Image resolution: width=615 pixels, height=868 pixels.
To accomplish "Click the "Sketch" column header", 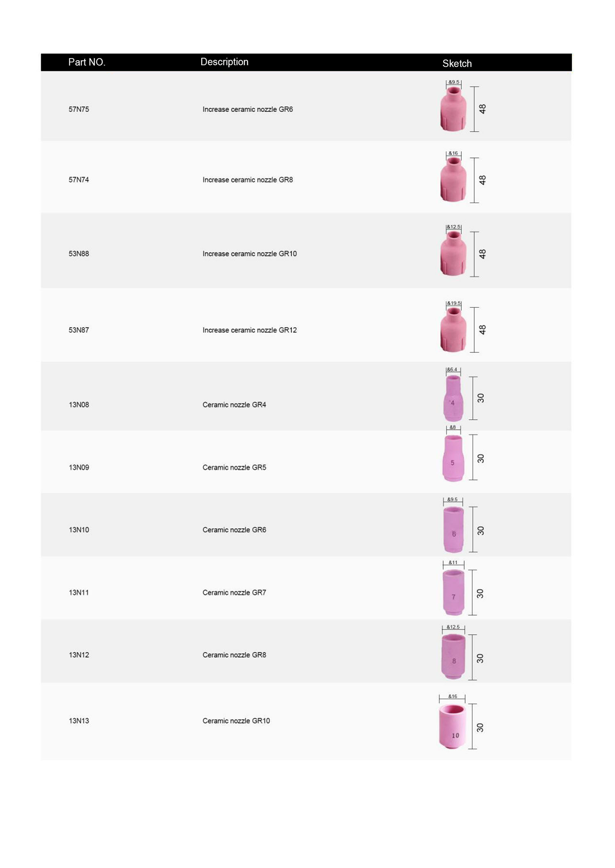I will [x=457, y=64].
